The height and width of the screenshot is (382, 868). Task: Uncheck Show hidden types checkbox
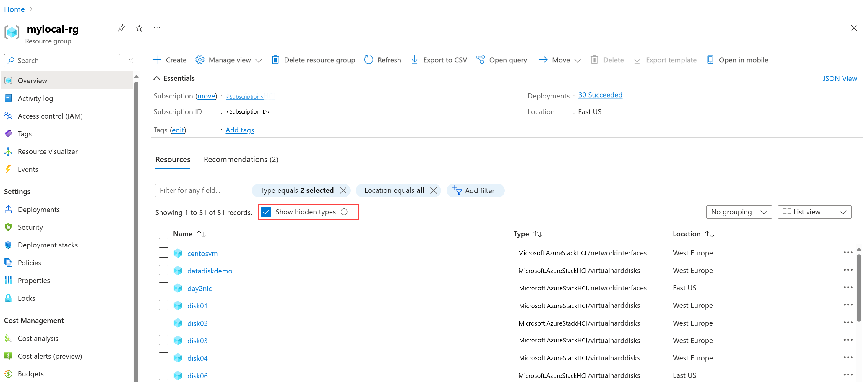tap(266, 212)
